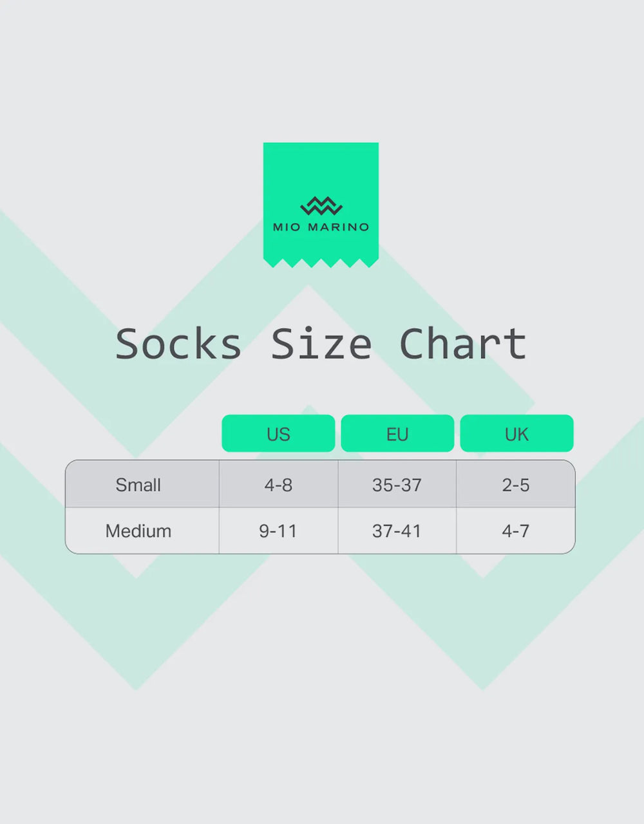This screenshot has height=824, width=644.
Task: Click the word Size in the title
Action: click(321, 344)
